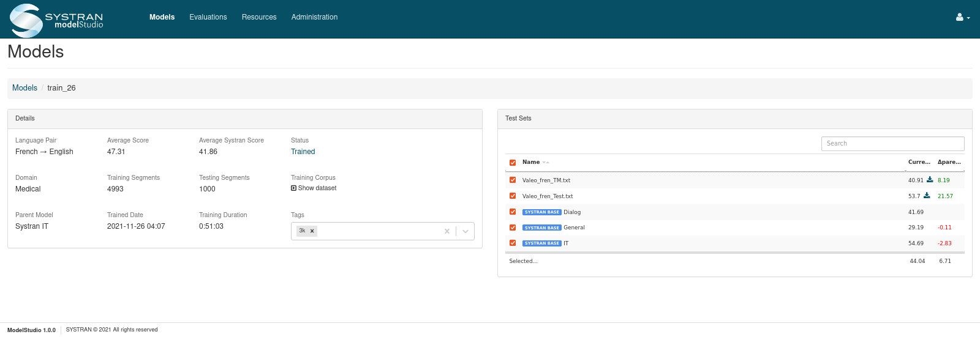This screenshot has width=980, height=337.
Task: Open the user account menu icon
Action: click(963, 17)
